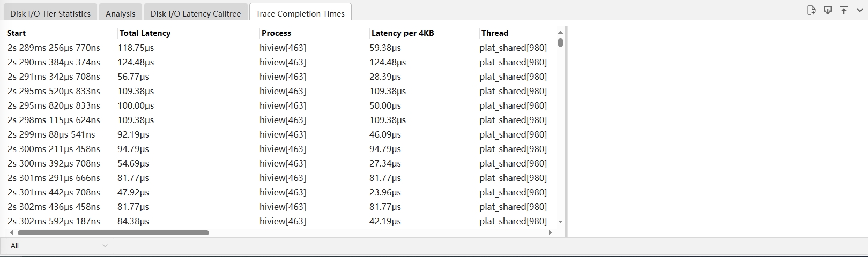868x257 pixels.
Task: Click horizontal scrollbar right arrow
Action: (550, 233)
